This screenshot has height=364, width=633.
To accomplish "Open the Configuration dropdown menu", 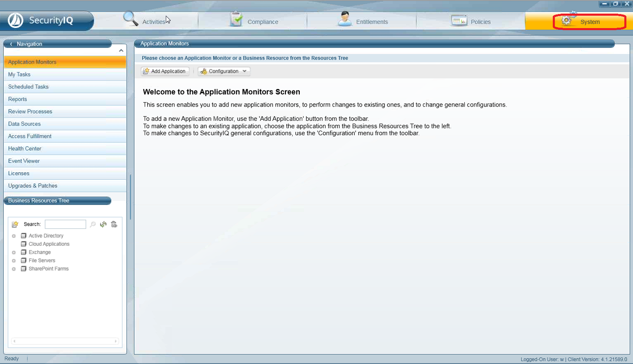I will pyautogui.click(x=224, y=71).
